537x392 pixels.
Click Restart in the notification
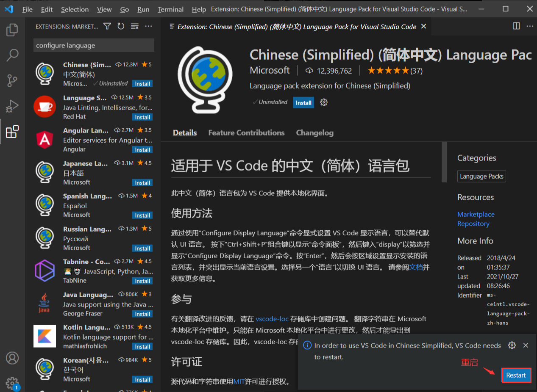coord(516,375)
